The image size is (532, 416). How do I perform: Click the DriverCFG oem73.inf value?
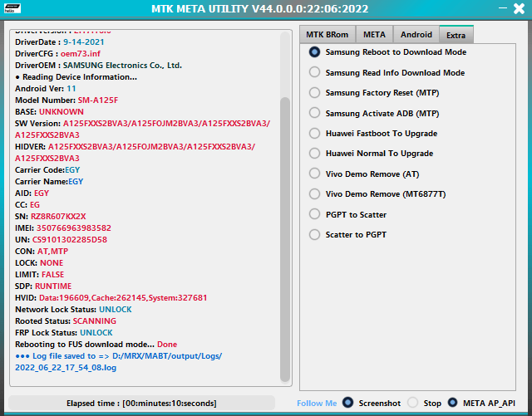pyautogui.click(x=81, y=54)
